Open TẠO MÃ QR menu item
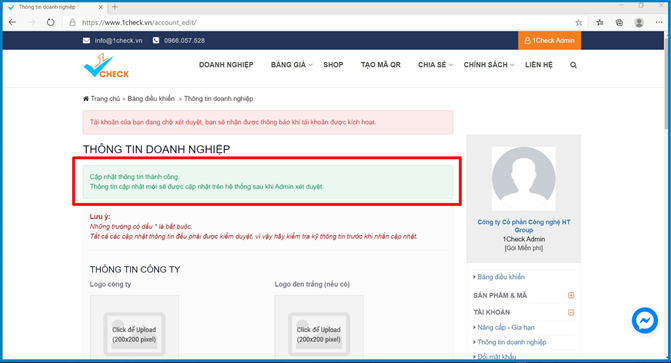 [380, 65]
